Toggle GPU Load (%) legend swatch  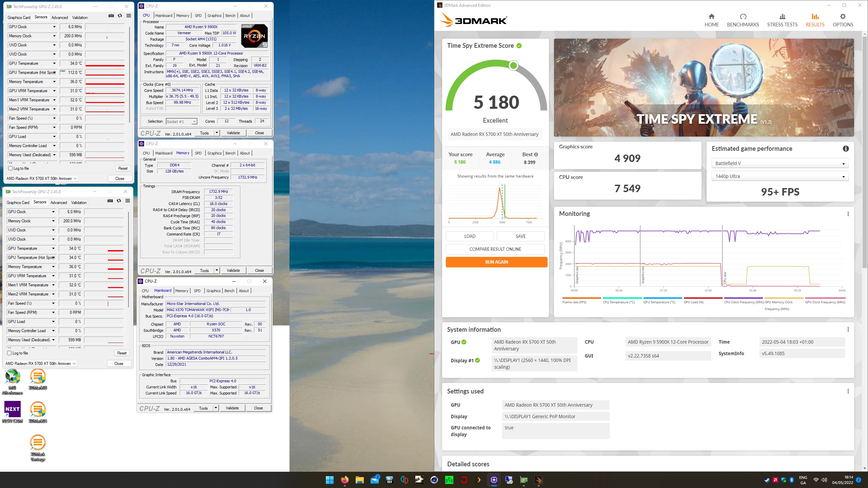point(703,298)
